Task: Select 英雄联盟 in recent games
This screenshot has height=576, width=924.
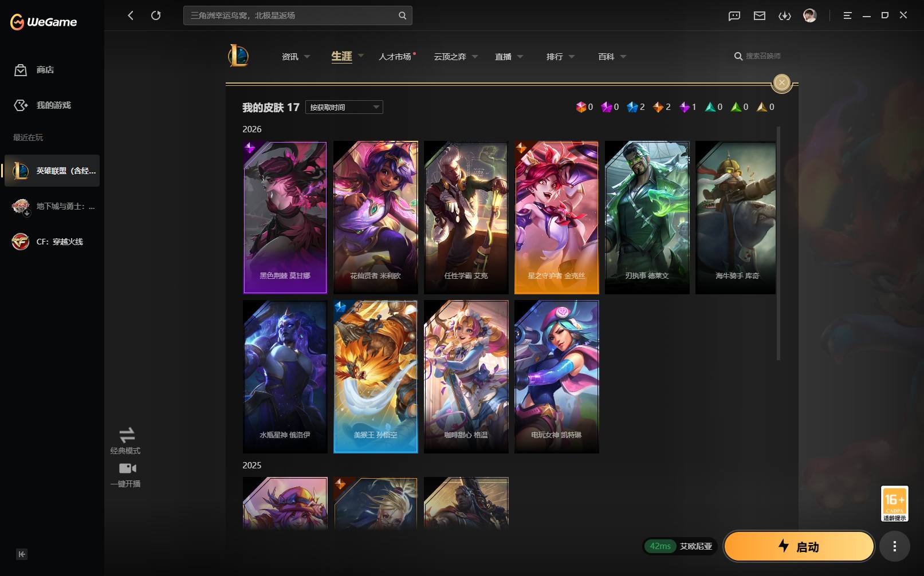Action: pyautogui.click(x=52, y=171)
